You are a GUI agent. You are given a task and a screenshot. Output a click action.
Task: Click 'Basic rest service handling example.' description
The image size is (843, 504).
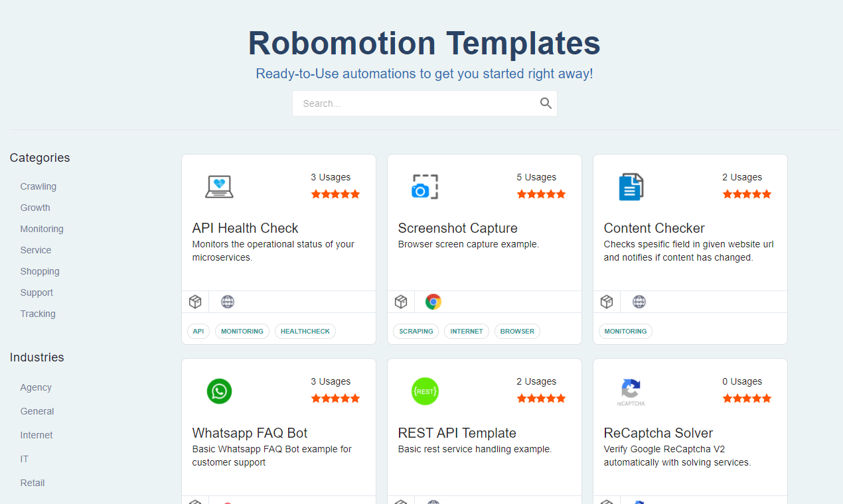coord(475,449)
